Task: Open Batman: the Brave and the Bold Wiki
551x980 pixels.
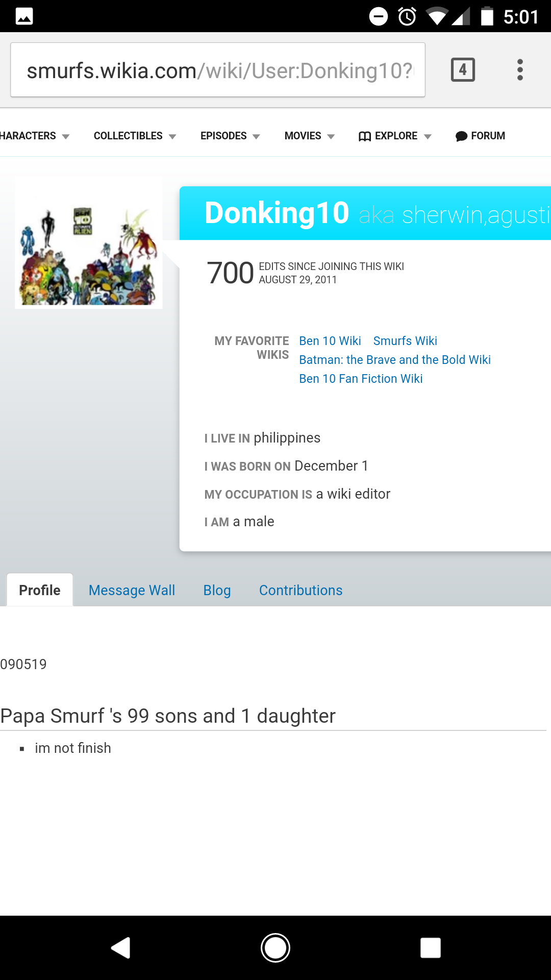Action: (395, 360)
